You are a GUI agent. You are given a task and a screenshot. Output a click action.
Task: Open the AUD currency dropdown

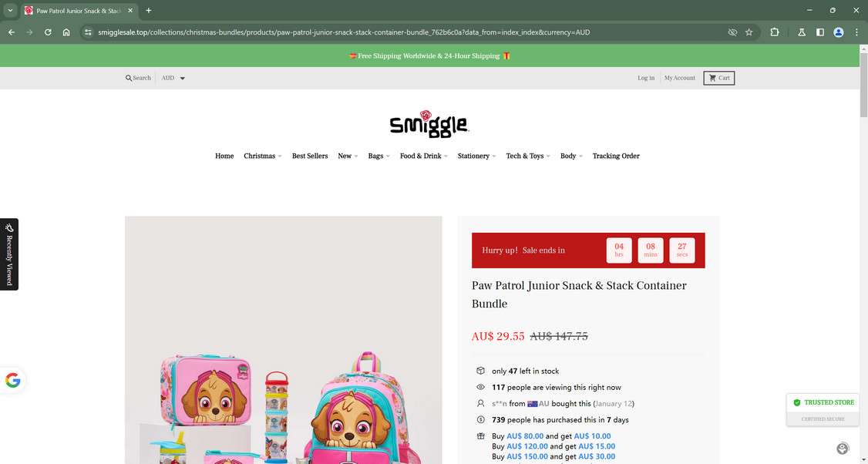pyautogui.click(x=173, y=78)
